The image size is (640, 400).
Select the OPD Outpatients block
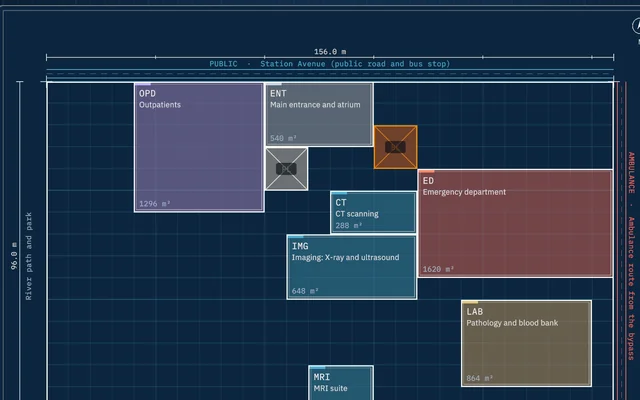pos(199,147)
